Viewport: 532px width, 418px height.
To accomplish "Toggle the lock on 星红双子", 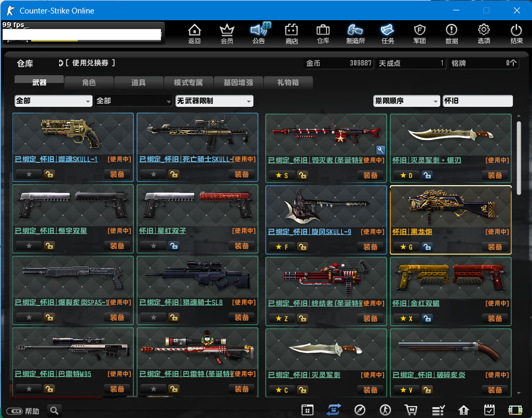I will [x=174, y=246].
